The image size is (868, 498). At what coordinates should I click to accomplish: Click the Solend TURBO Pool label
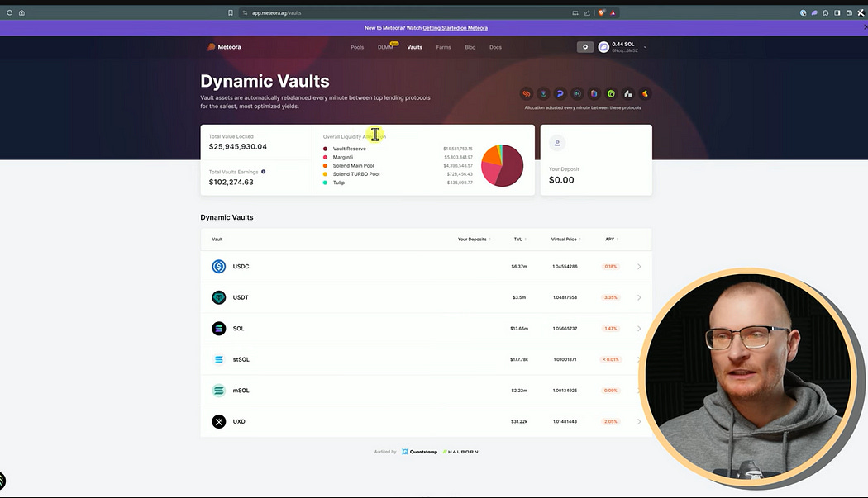point(356,173)
